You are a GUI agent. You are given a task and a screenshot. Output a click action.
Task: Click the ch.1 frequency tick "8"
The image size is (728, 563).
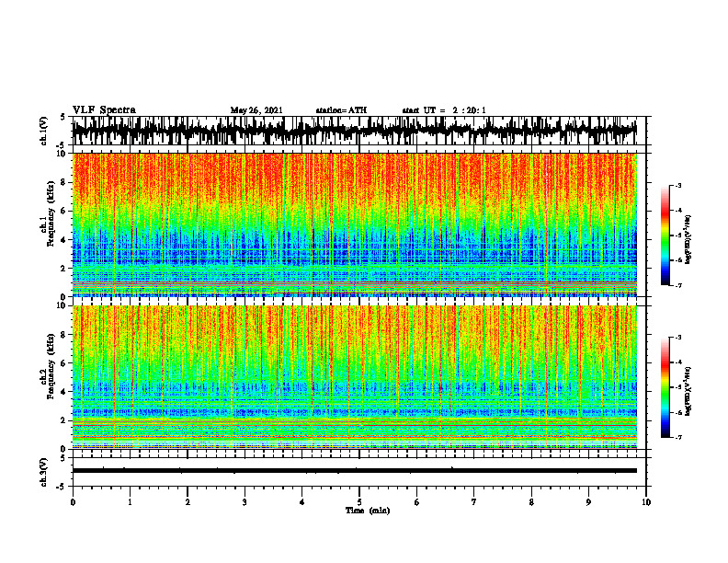pos(64,182)
